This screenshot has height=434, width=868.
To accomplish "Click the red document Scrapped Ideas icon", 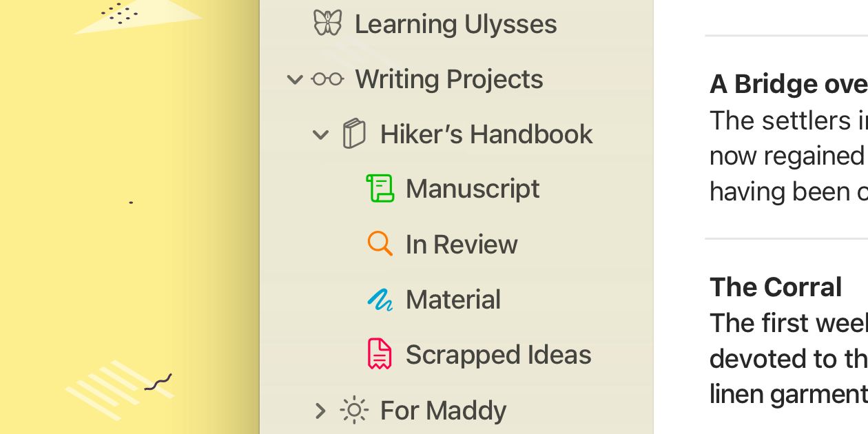I will [380, 354].
